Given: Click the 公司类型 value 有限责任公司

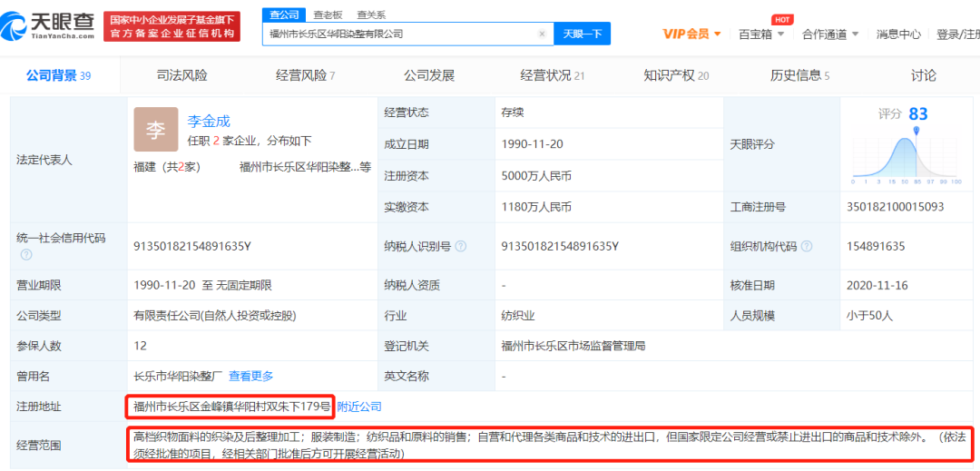Looking at the screenshot, I should (215, 316).
